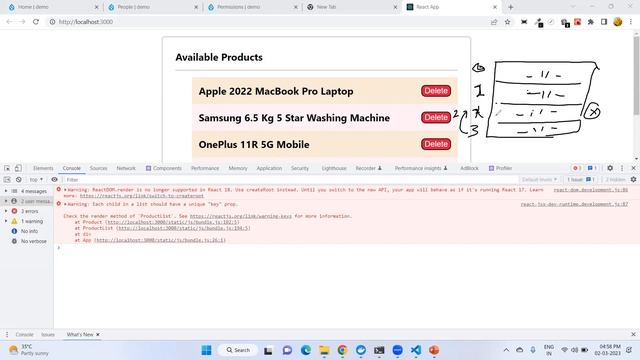Open the react-dom.development.js source link
The height and width of the screenshot is (360, 640).
coord(591,190)
